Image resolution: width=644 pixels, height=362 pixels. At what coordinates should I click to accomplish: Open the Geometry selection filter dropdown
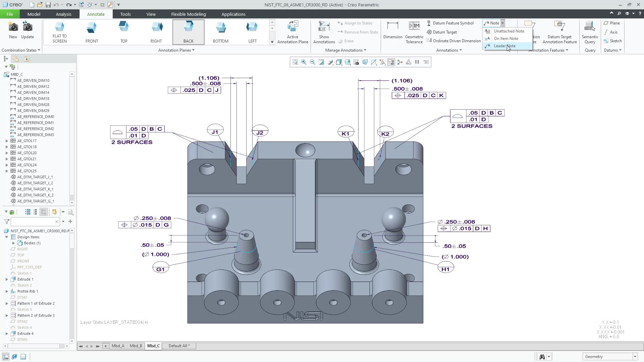point(635,357)
